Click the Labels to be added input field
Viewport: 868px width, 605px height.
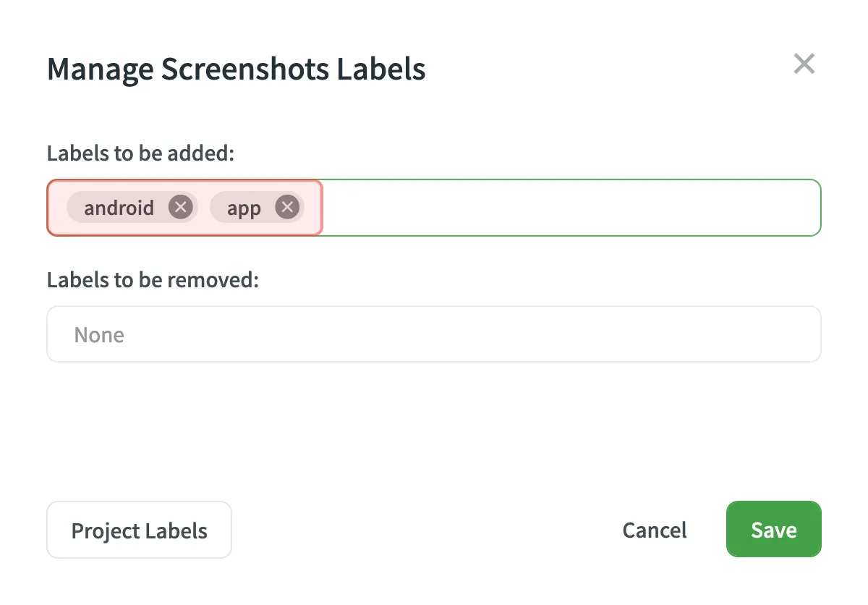click(x=506, y=207)
